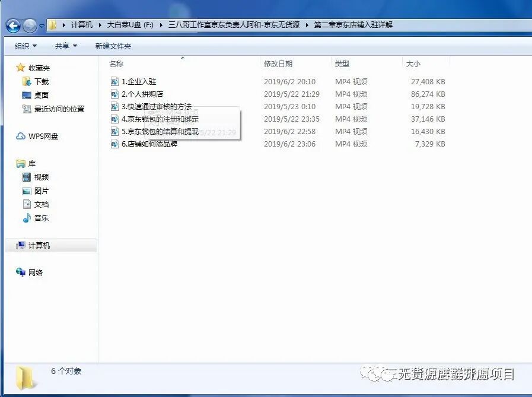Click the size value 19,728 KB
This screenshot has height=397, width=532.
[x=428, y=107]
